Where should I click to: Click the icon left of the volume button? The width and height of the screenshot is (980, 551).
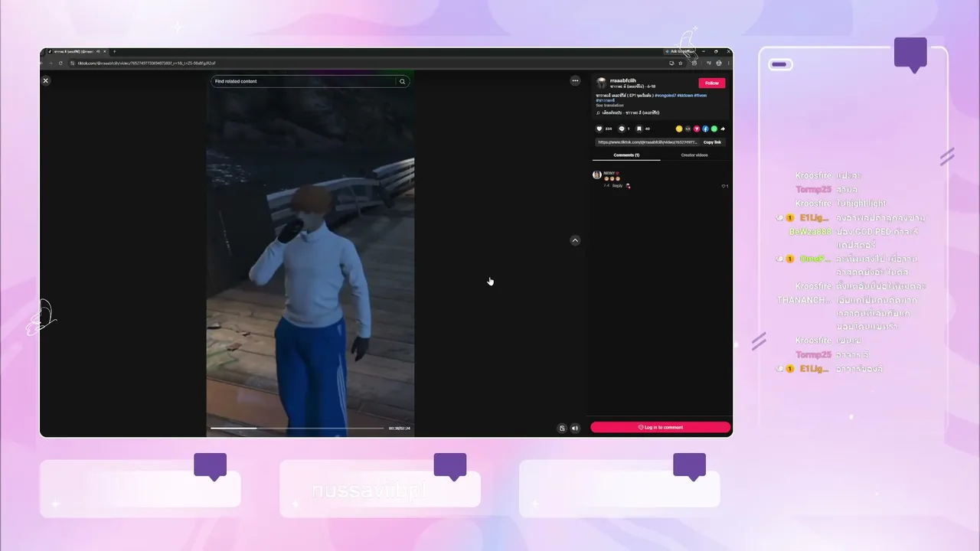click(x=562, y=429)
